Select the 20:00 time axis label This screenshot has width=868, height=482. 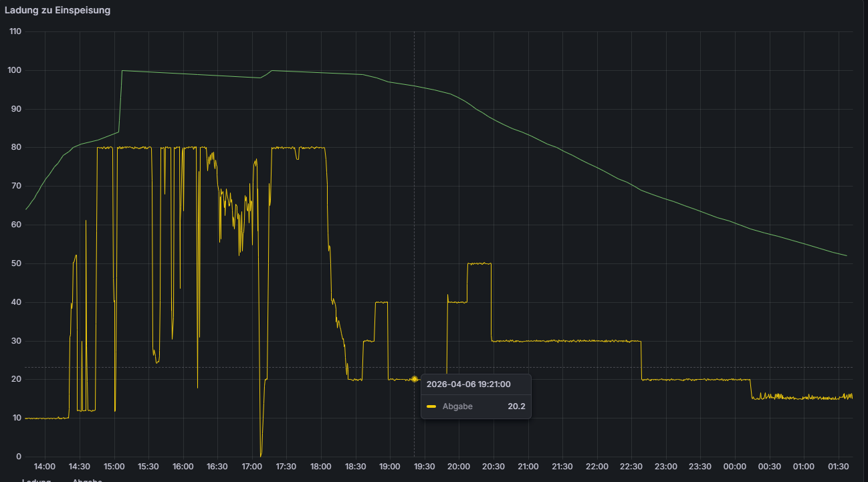pos(459,467)
